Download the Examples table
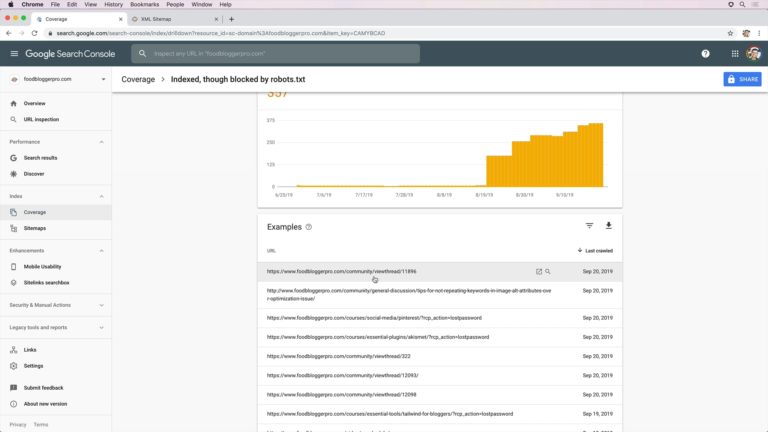The height and width of the screenshot is (432, 768). tap(608, 226)
